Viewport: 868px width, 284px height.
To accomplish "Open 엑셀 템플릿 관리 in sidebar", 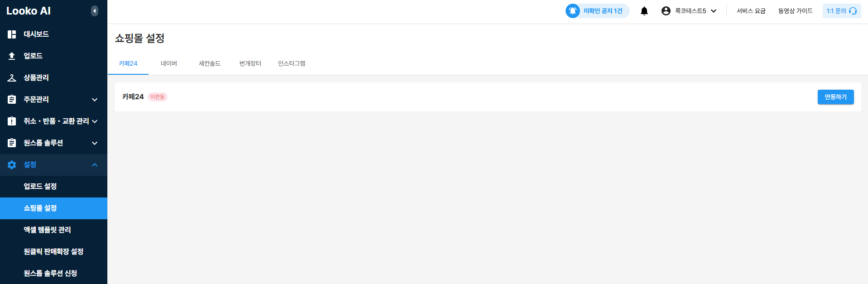I will 47,230.
